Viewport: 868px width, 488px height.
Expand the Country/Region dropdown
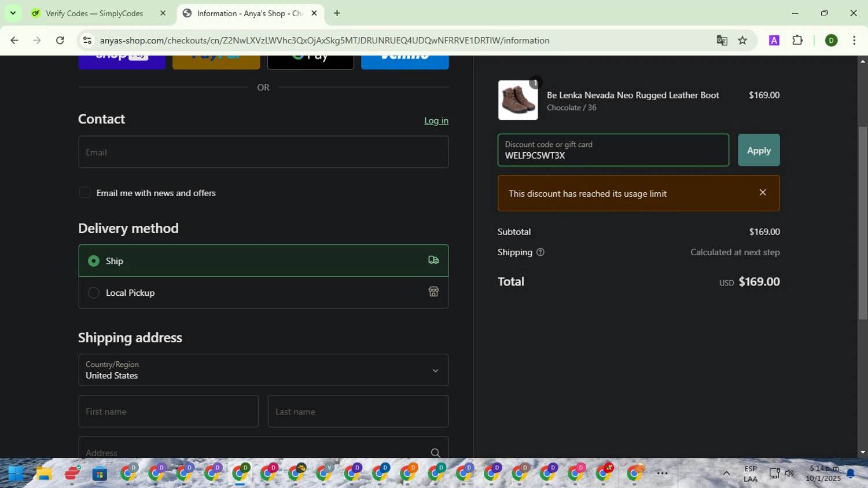(x=263, y=370)
